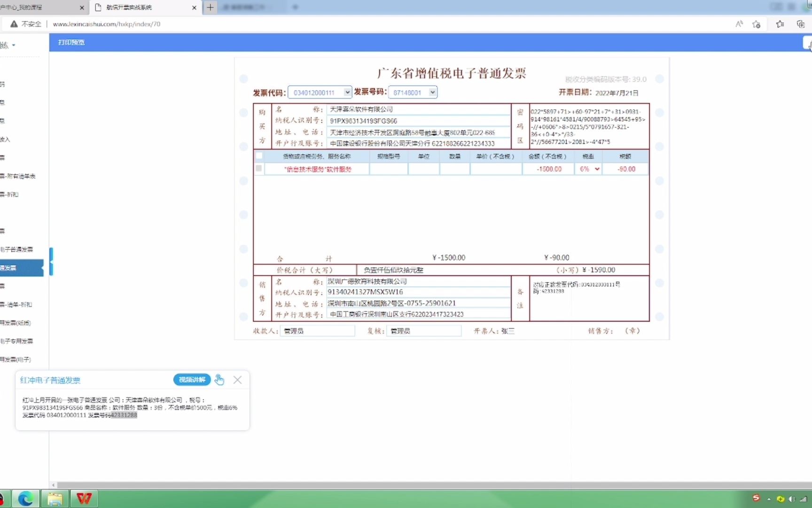Click the read aloud icon in address bar
The height and width of the screenshot is (508, 812).
pos(739,24)
